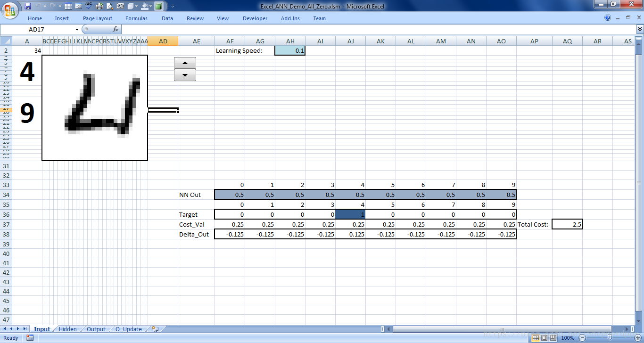Click the spin button down arrow
The image size is (644, 343).
point(185,75)
